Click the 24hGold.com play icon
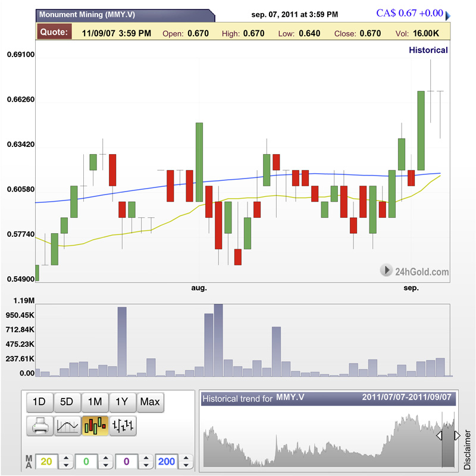This screenshot has width=476, height=476. click(386, 270)
